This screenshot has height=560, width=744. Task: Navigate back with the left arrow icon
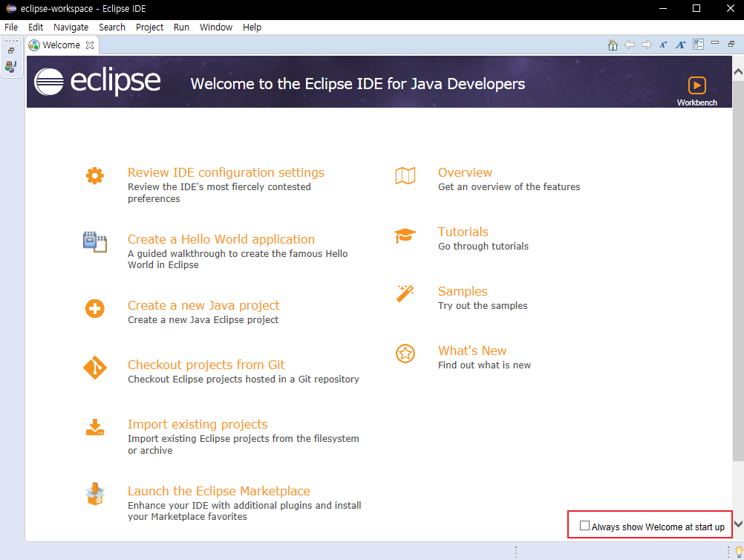click(630, 45)
